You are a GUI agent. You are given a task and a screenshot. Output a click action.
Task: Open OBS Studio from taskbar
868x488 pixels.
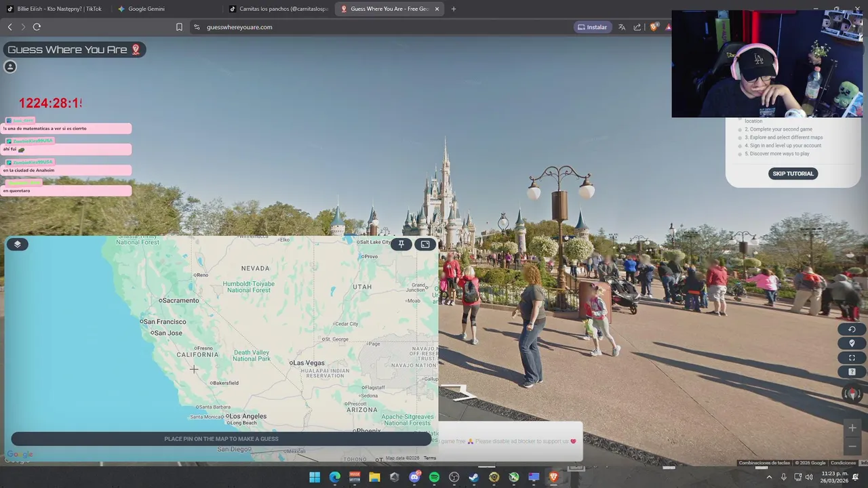point(454,477)
